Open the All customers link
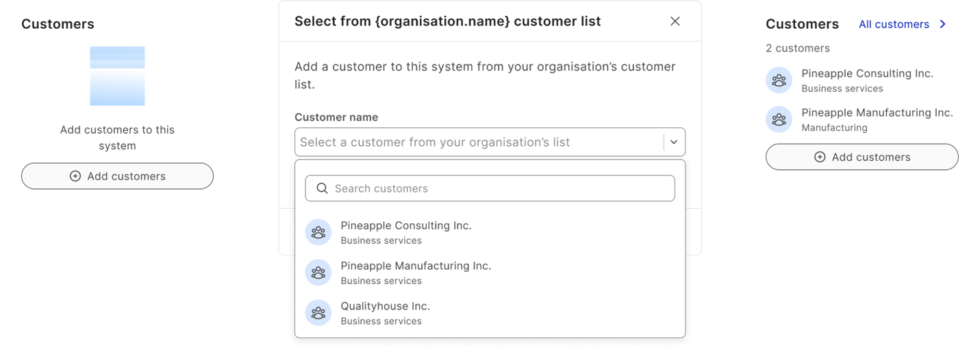The image size is (980, 354). (x=894, y=24)
